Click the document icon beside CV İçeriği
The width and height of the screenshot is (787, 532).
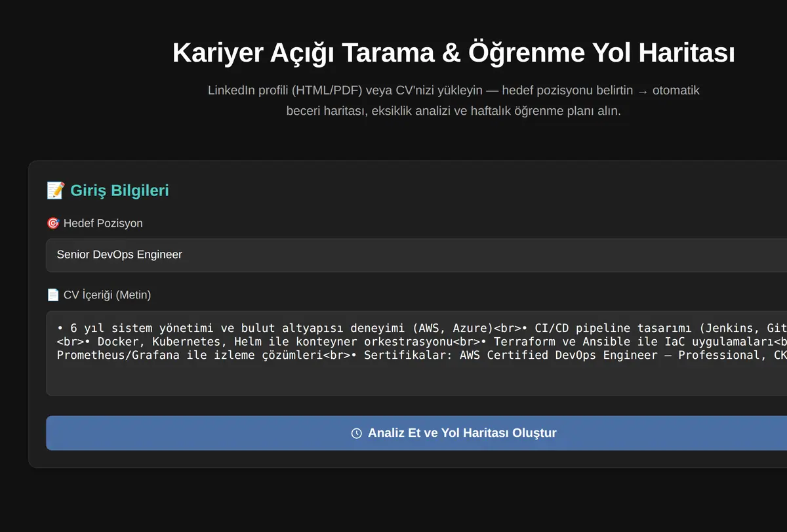tap(53, 295)
